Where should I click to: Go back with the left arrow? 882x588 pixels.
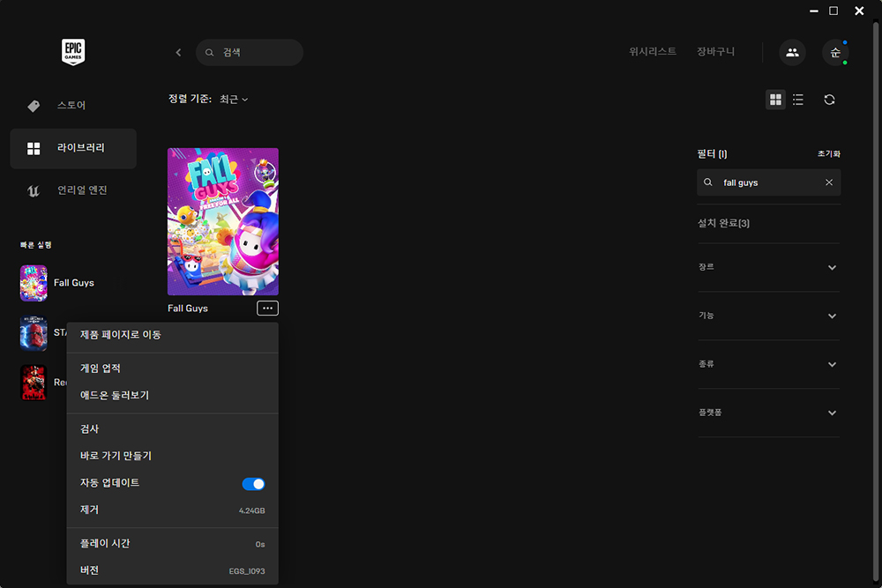click(178, 52)
